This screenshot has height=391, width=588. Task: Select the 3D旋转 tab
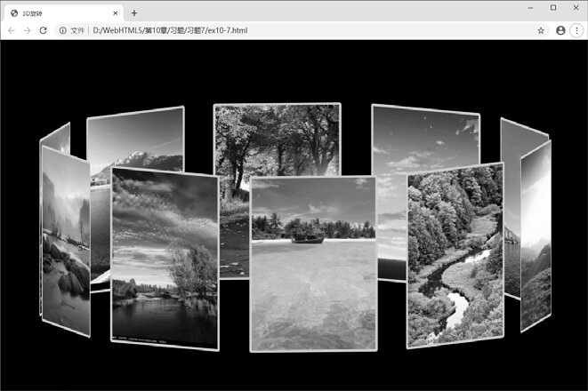tap(53, 13)
